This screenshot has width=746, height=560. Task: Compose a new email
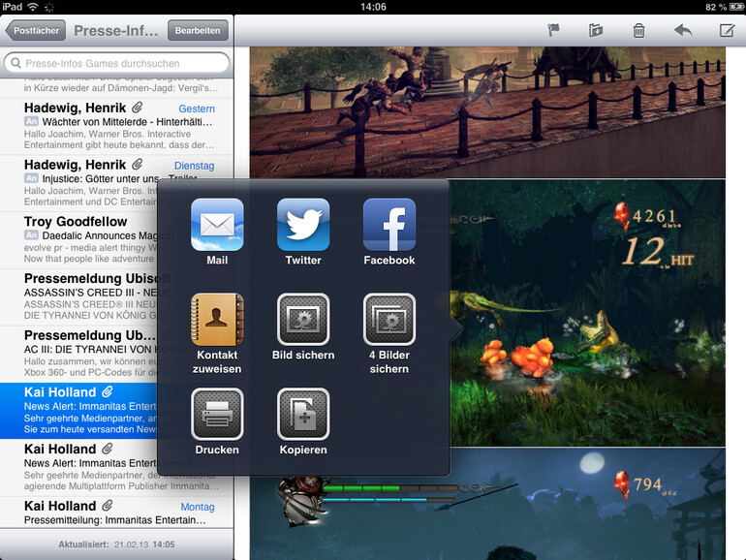tap(727, 30)
